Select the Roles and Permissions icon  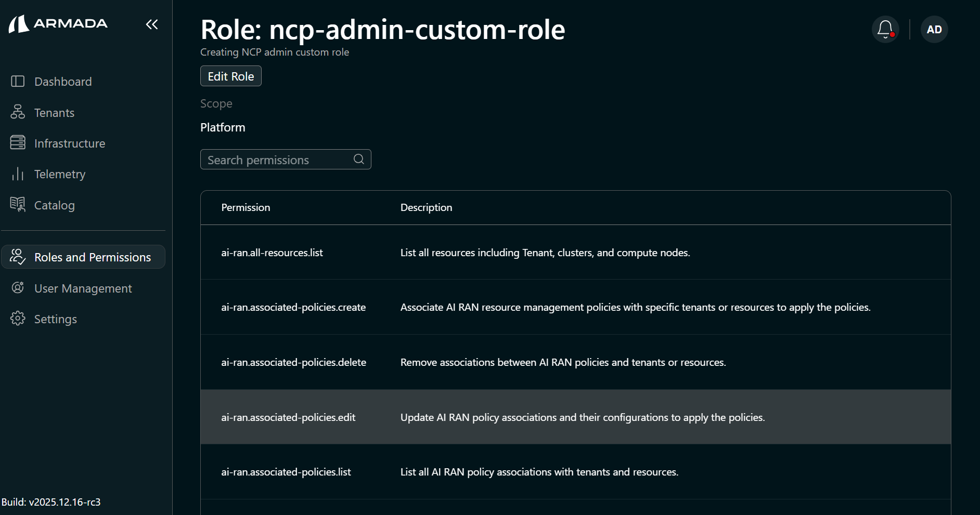pos(18,257)
